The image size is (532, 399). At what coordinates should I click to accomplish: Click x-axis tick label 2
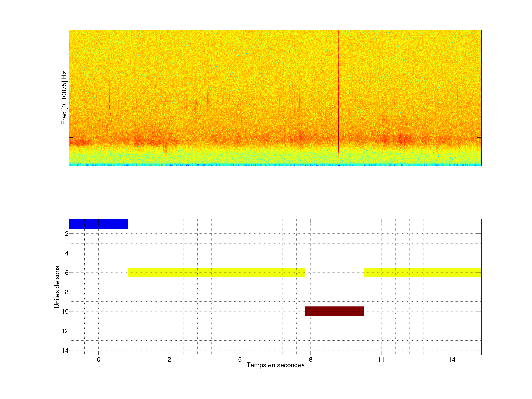(169, 359)
